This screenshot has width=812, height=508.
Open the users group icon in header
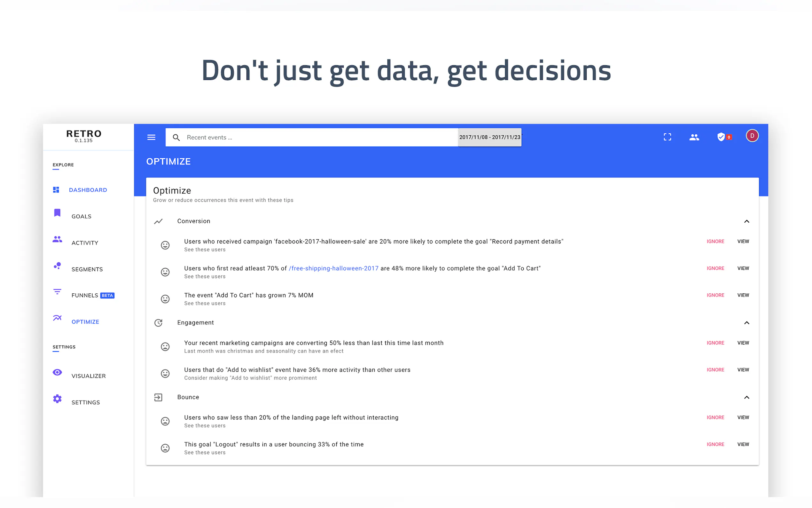[x=694, y=137]
